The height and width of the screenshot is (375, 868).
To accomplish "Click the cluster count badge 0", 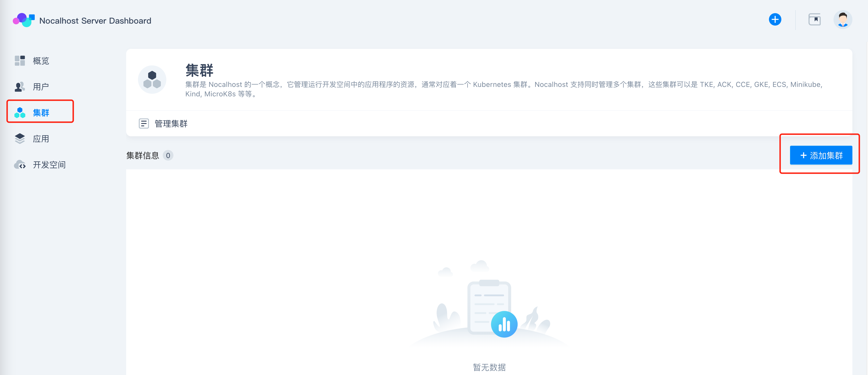I will (168, 155).
